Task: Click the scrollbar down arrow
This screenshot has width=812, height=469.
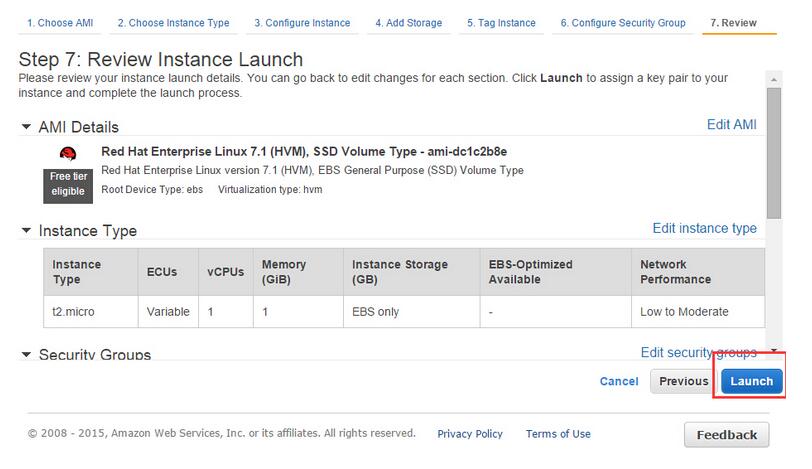Action: coord(774,350)
